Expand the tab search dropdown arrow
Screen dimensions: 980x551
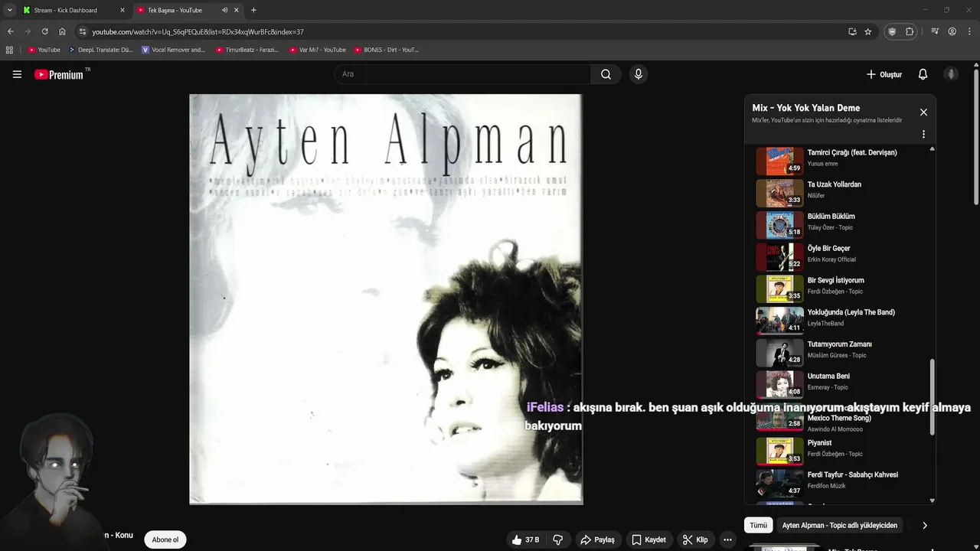pyautogui.click(x=9, y=10)
